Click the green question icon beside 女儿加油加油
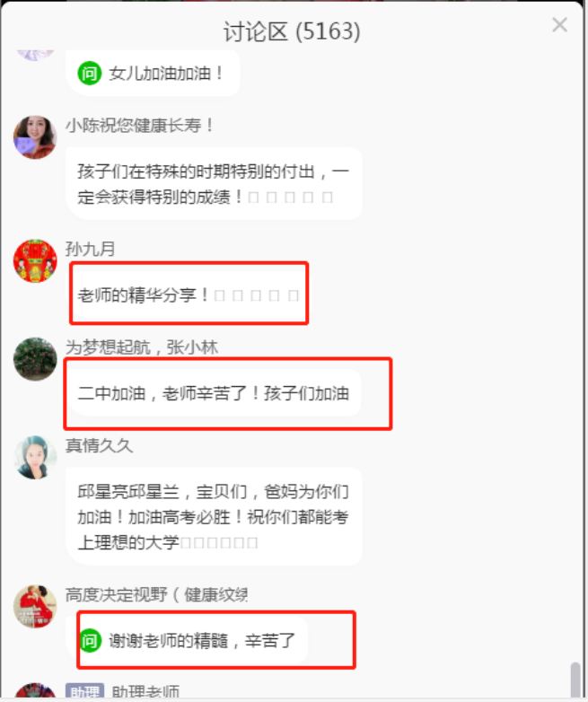 90,73
